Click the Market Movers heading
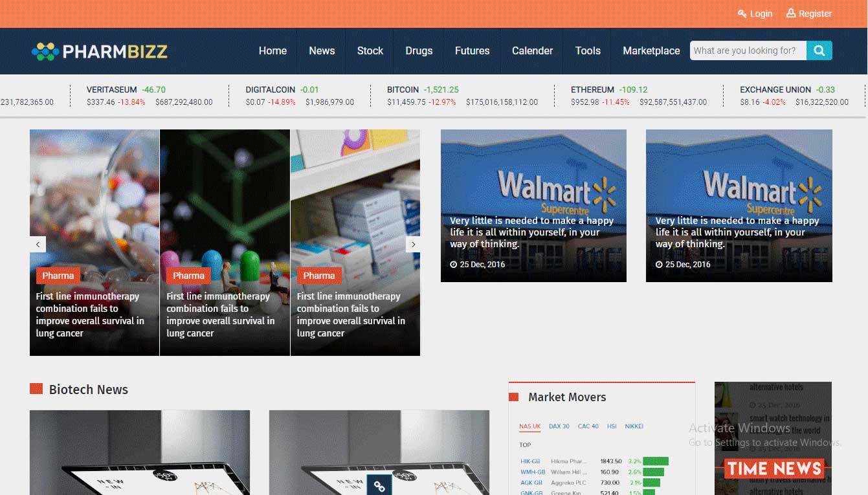Viewport: 868px width, 495px height. 567,397
